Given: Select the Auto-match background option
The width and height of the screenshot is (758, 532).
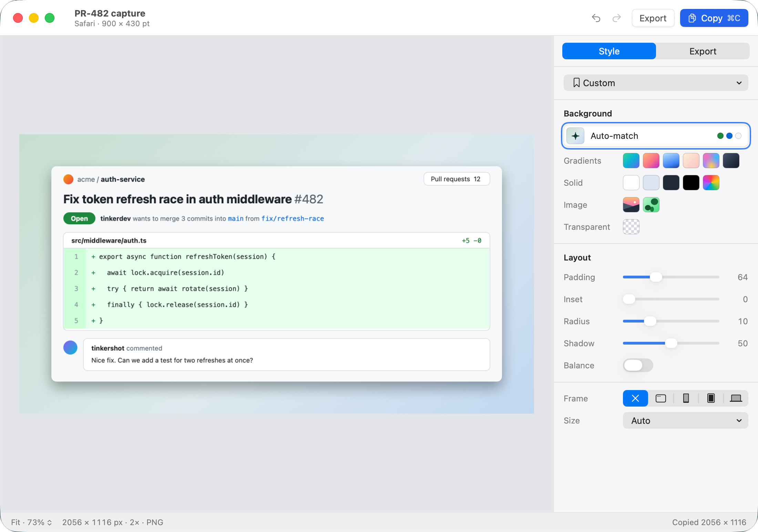Looking at the screenshot, I should tap(656, 136).
